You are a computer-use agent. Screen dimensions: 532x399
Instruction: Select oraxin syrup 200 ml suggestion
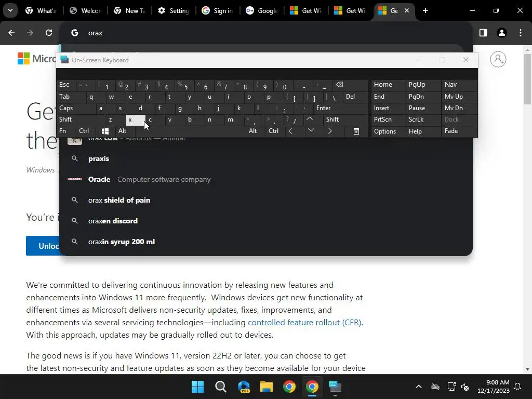265,242
